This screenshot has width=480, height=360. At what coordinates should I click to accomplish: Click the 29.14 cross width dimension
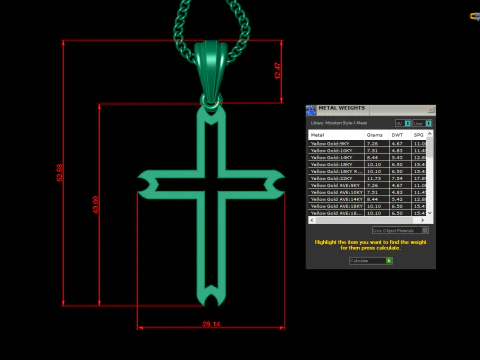211,324
